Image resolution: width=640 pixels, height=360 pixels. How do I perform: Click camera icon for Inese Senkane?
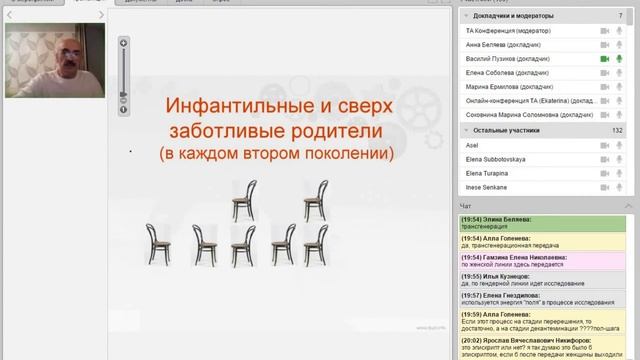(604, 188)
